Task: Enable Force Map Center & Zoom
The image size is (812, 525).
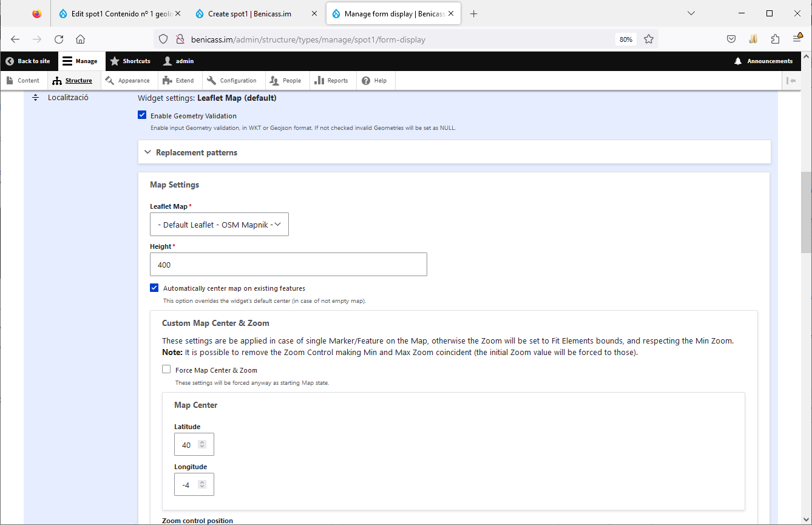Action: pyautogui.click(x=166, y=370)
